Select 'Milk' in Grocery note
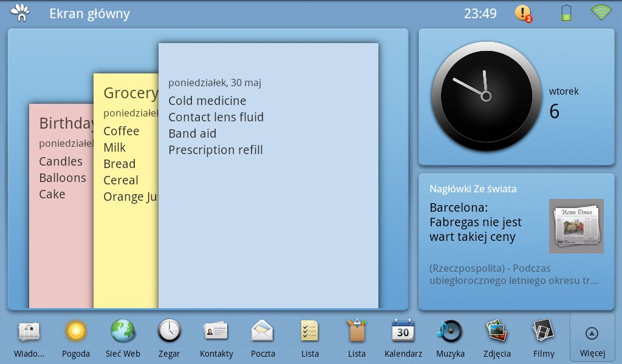Screen dimensions: 622x364 pos(115,148)
